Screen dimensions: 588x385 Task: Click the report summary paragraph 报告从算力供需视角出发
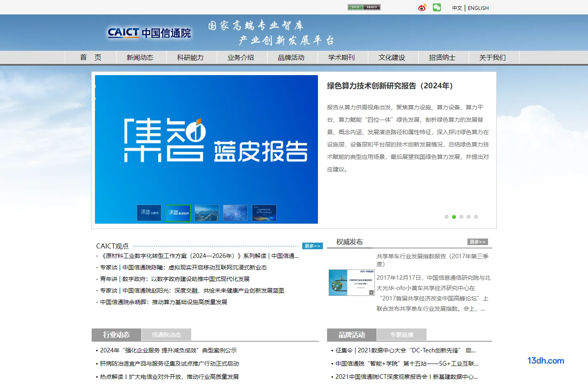pos(408,138)
